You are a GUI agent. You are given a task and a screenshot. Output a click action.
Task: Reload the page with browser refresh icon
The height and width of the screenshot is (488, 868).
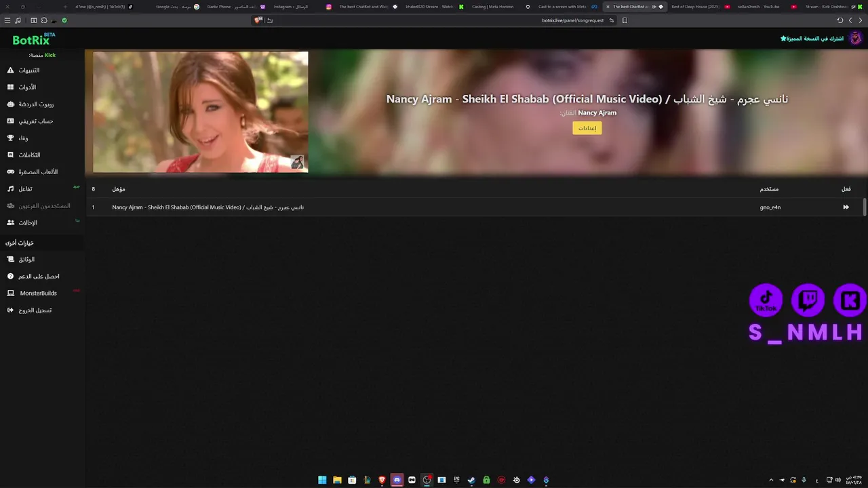coord(840,20)
